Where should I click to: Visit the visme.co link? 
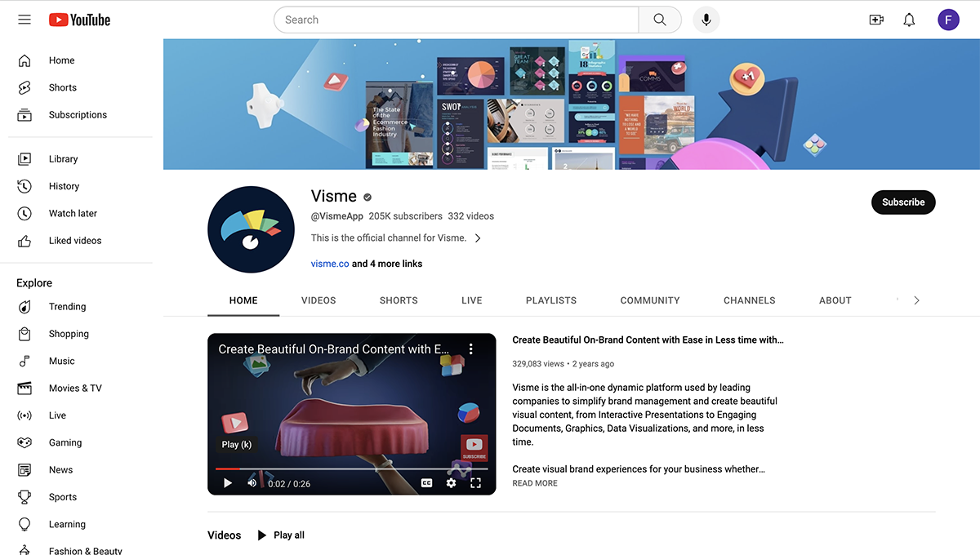329,263
